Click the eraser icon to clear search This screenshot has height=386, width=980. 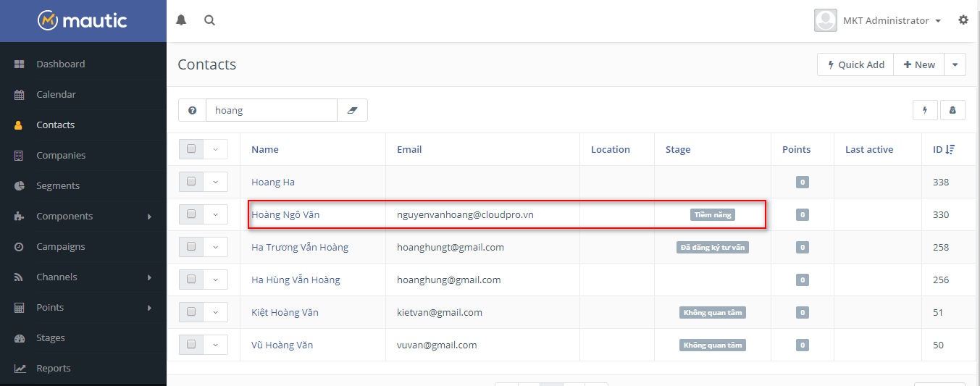[353, 110]
